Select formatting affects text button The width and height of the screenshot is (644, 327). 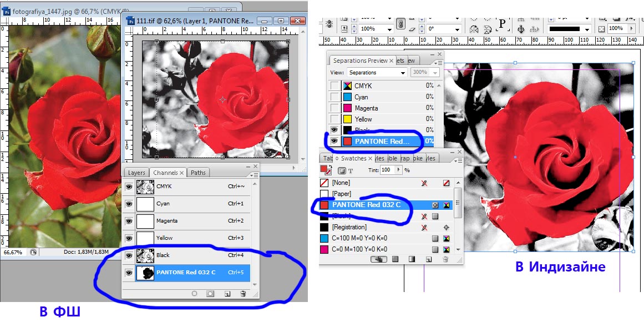click(x=351, y=170)
